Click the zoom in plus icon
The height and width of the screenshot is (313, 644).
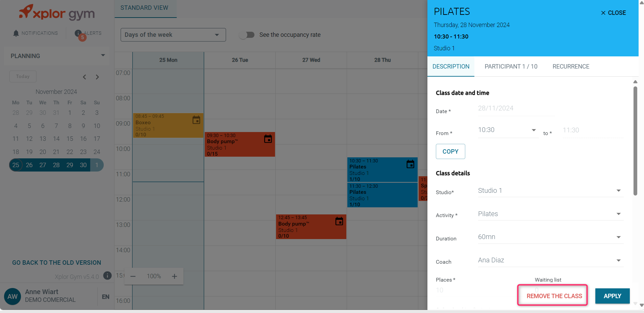174,276
